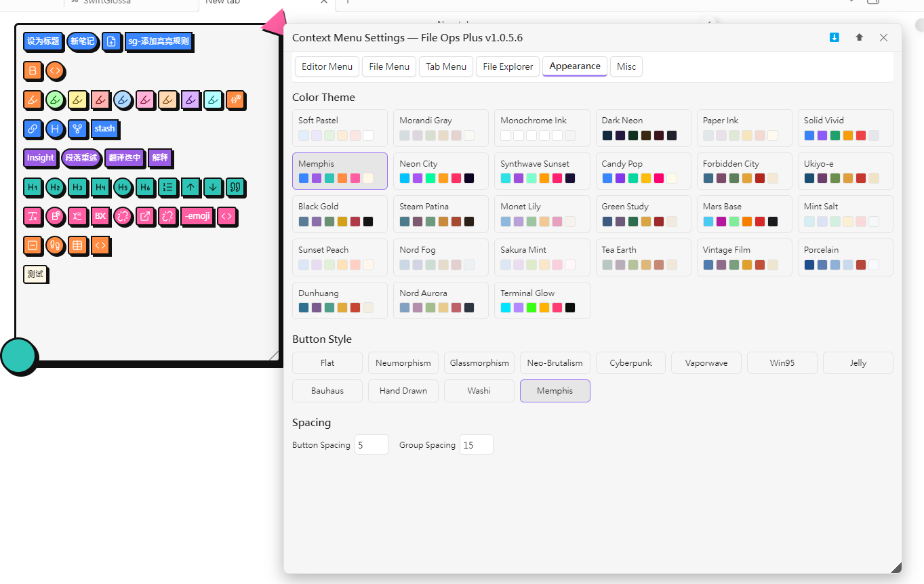Click the new file icon beside 新笔记
Viewport: 924px width, 584px height.
112,41
